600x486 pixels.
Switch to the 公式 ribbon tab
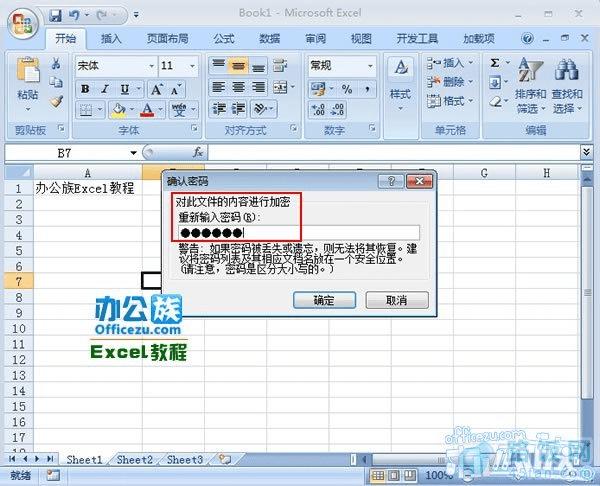223,39
